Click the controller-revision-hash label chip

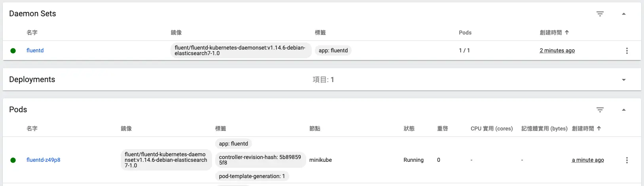[260, 160]
